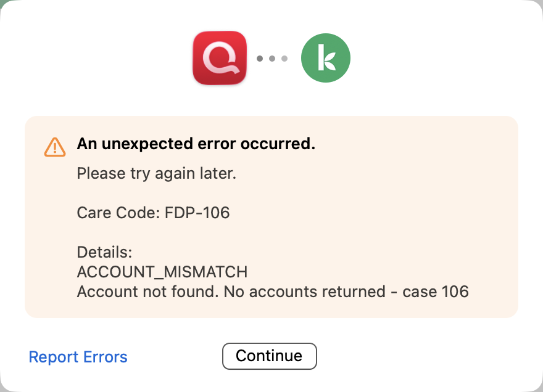Click the orange warning triangle icon
Screen dimensions: 543x392
(55, 147)
